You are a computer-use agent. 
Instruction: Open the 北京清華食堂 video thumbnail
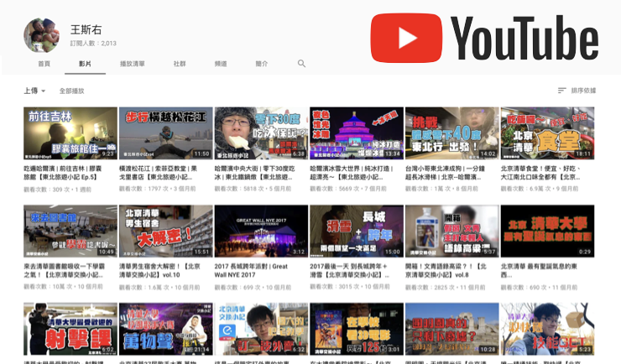[x=547, y=133]
